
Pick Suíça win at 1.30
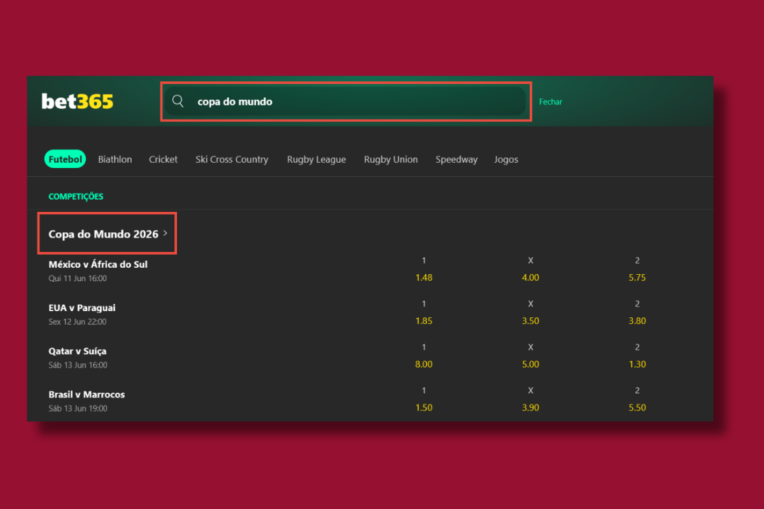pos(637,364)
